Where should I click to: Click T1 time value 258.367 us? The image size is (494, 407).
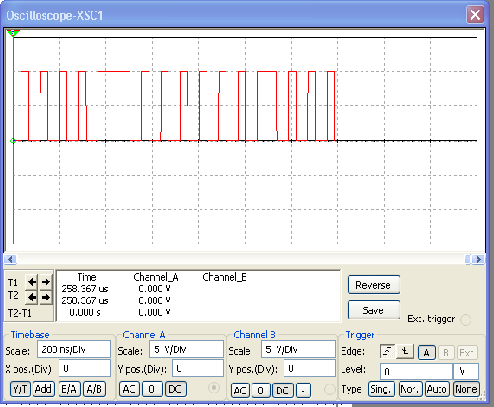[x=85, y=288]
